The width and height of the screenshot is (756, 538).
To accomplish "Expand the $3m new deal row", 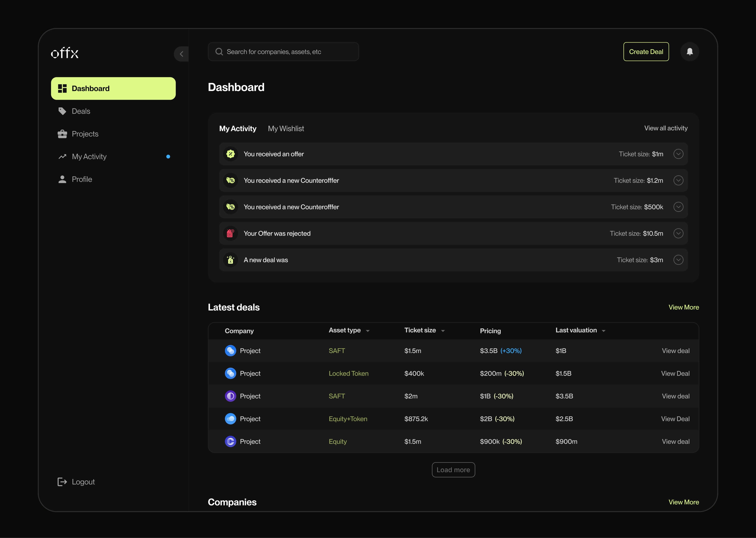I will [678, 260].
